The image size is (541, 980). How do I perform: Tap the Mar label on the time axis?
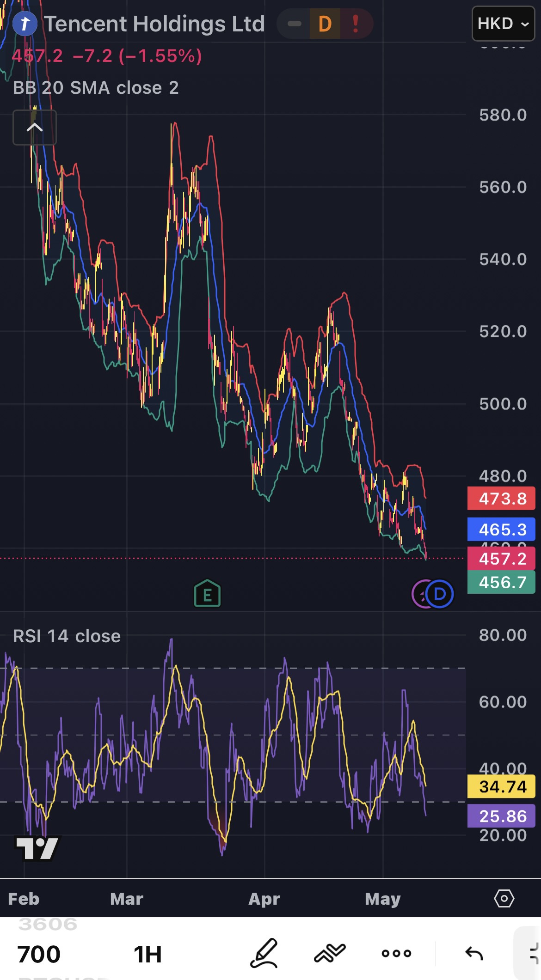pyautogui.click(x=127, y=899)
